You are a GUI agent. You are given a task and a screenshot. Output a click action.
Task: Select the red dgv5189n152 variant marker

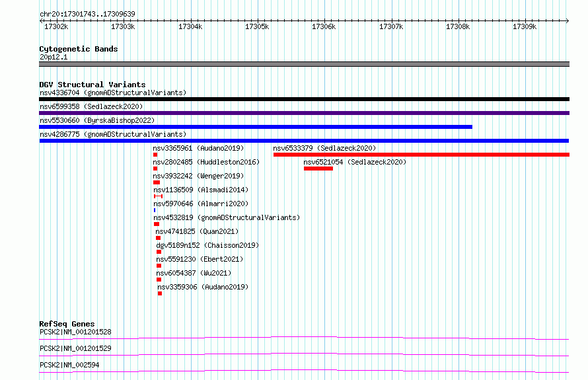click(x=159, y=252)
